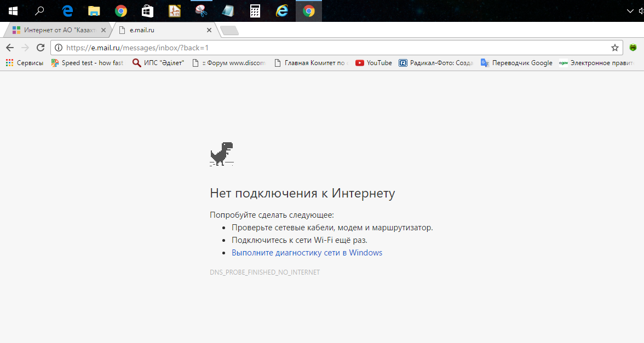The height and width of the screenshot is (343, 644).
Task: Click the Выполните диагностику сети link
Action: [x=307, y=252]
